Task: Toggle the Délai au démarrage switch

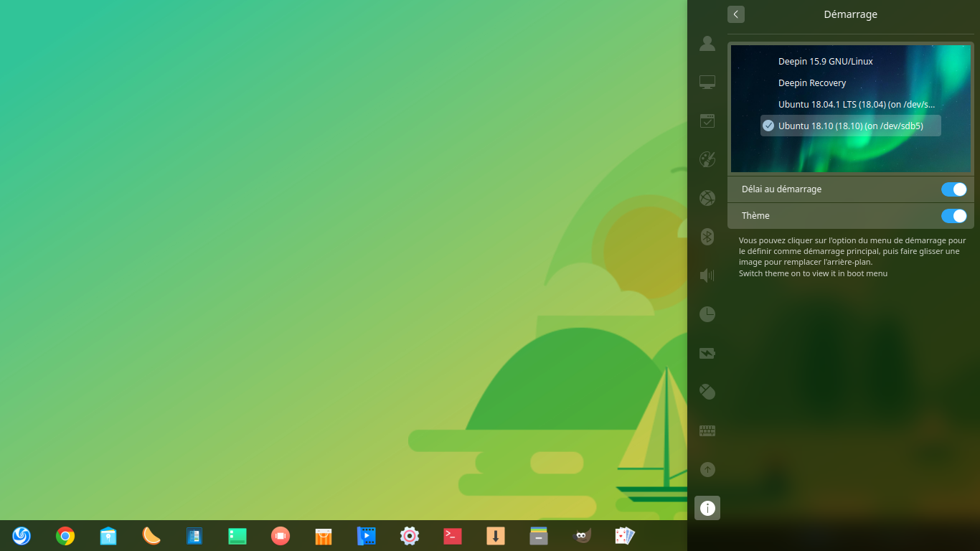Action: (x=953, y=189)
